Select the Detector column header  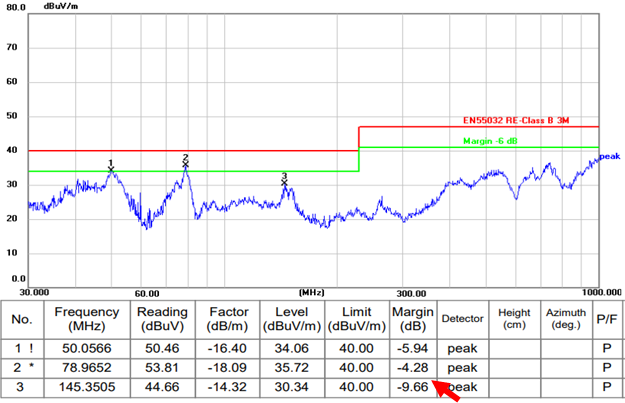(462, 319)
